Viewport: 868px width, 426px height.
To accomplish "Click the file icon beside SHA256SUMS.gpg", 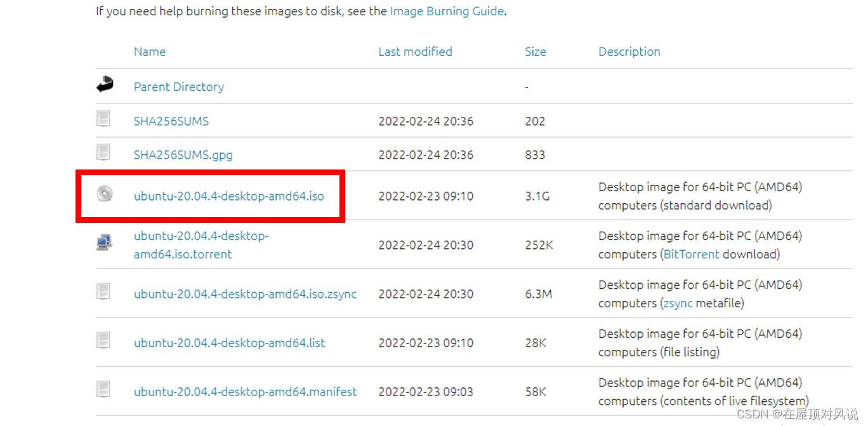I will click(103, 152).
